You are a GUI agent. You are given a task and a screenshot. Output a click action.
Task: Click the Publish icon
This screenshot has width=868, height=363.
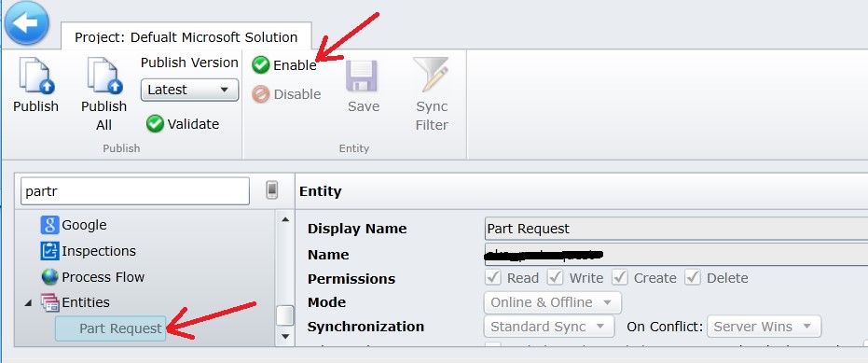tap(36, 77)
